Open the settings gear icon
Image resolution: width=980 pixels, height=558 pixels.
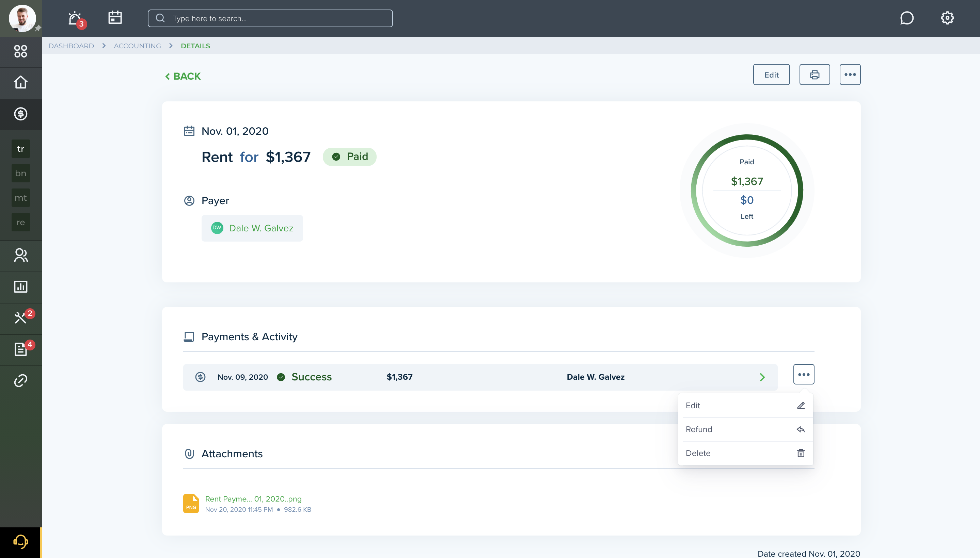pos(947,18)
